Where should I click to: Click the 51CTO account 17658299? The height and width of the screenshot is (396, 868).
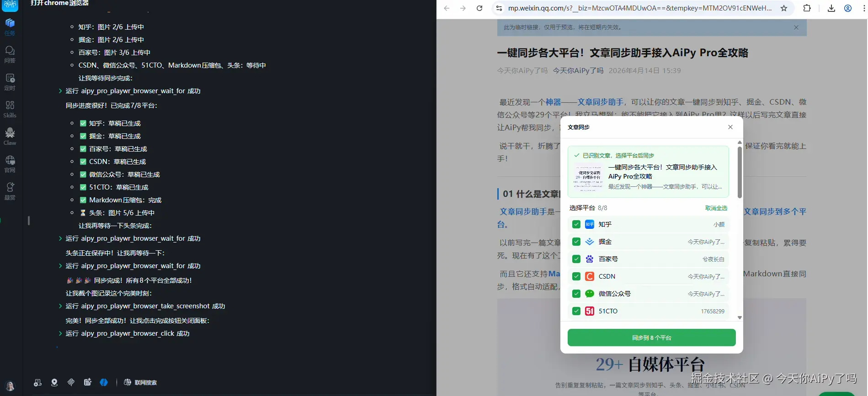[713, 311]
